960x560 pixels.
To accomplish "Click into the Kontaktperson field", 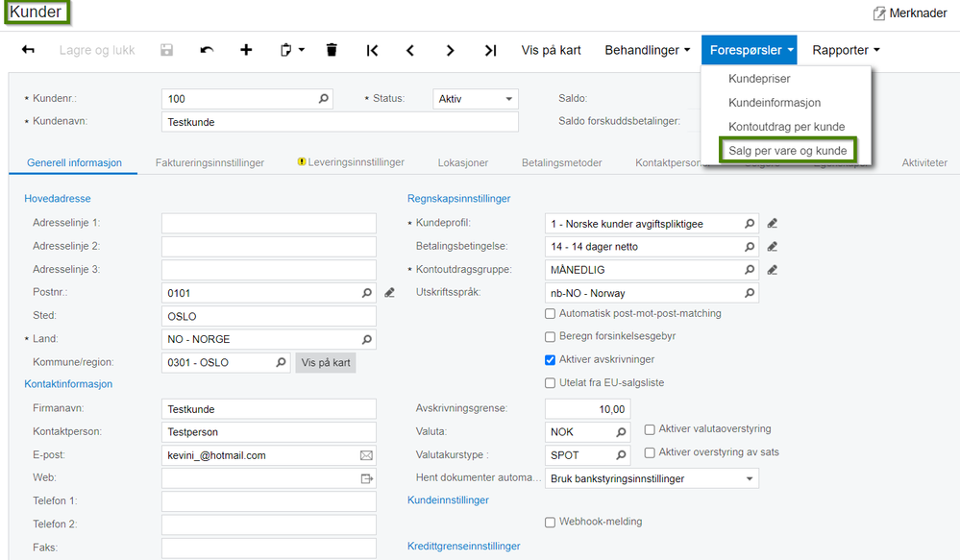I will click(269, 432).
